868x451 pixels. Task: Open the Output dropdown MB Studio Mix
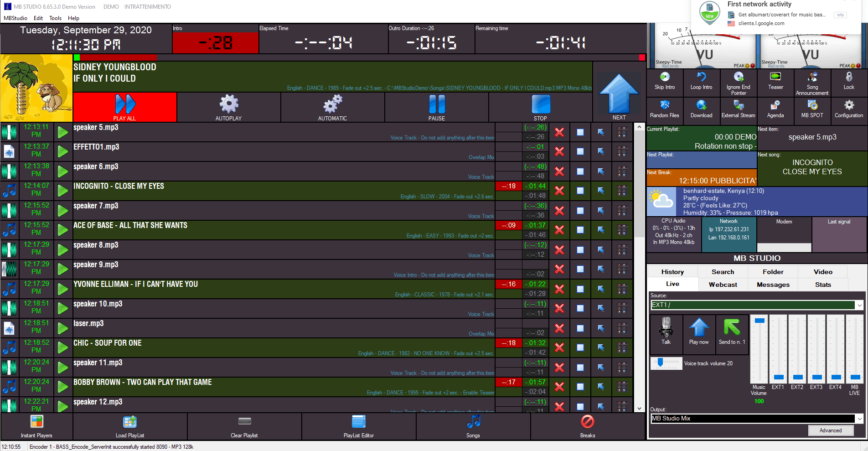859,419
